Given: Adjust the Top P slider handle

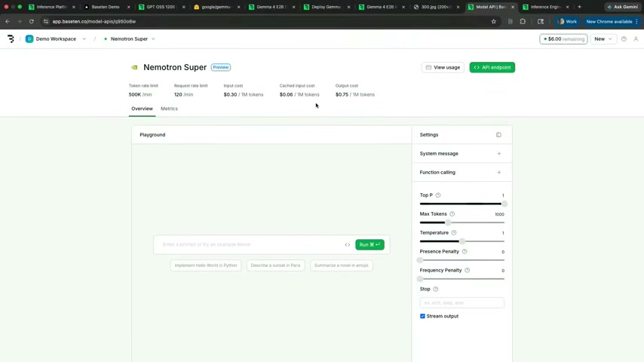Looking at the screenshot, I should coord(504,204).
